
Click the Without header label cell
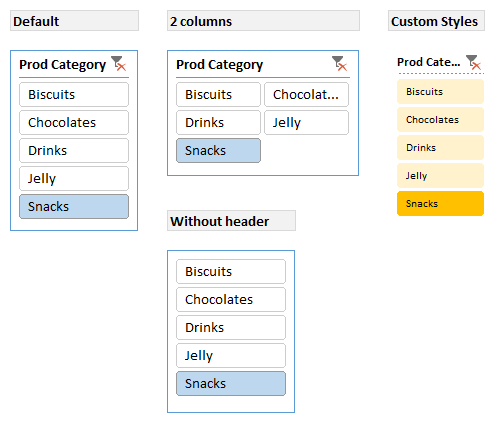(231, 221)
